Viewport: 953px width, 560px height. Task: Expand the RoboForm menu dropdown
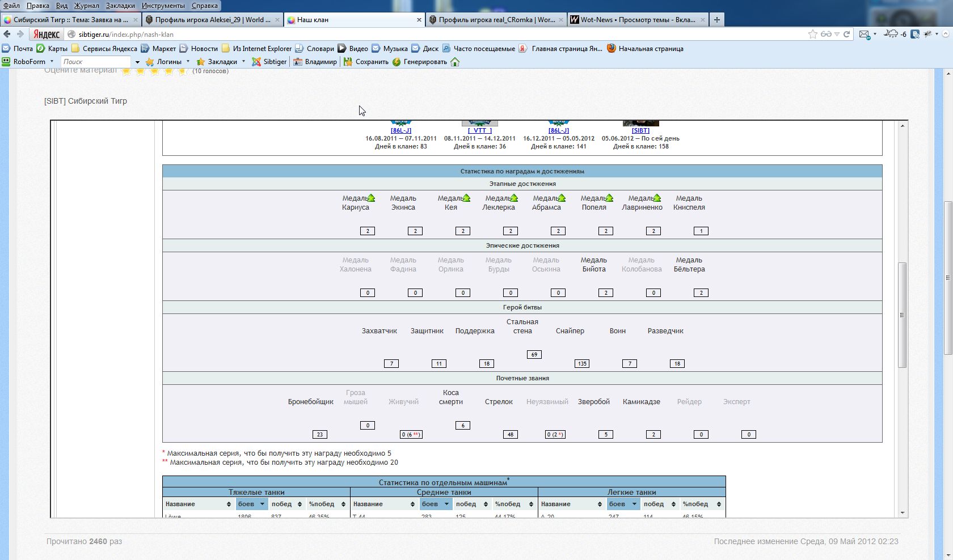click(52, 62)
